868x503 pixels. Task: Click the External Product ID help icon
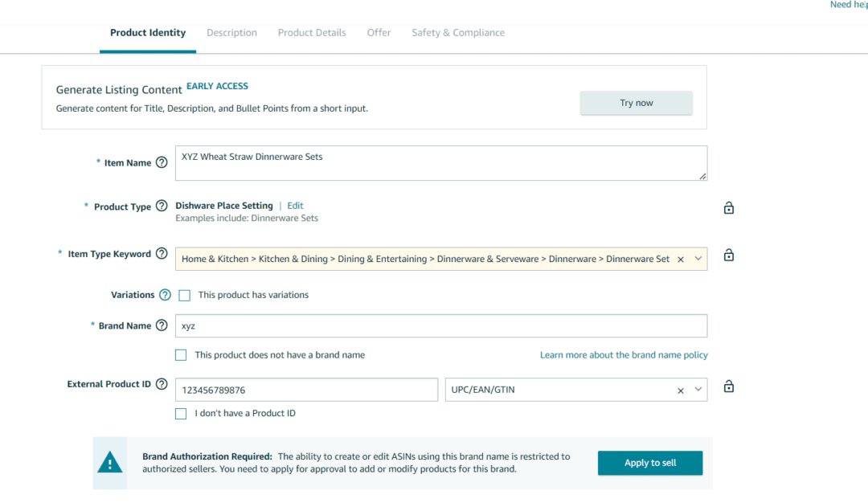pyautogui.click(x=163, y=383)
